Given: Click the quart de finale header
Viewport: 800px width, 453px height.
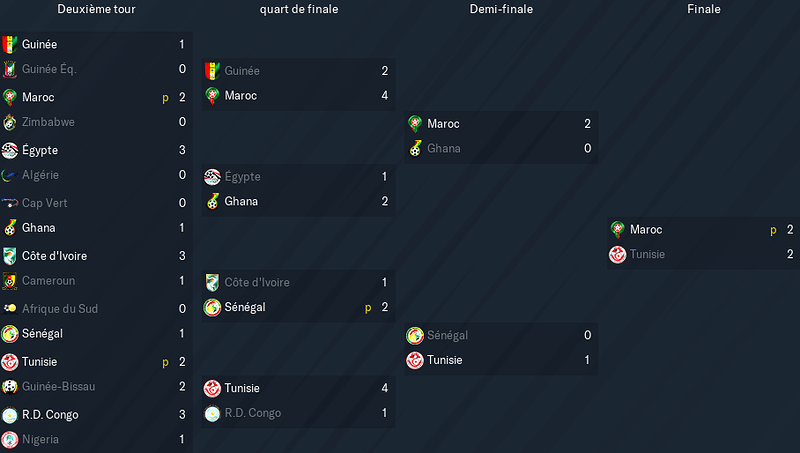Looking at the screenshot, I should (x=299, y=9).
